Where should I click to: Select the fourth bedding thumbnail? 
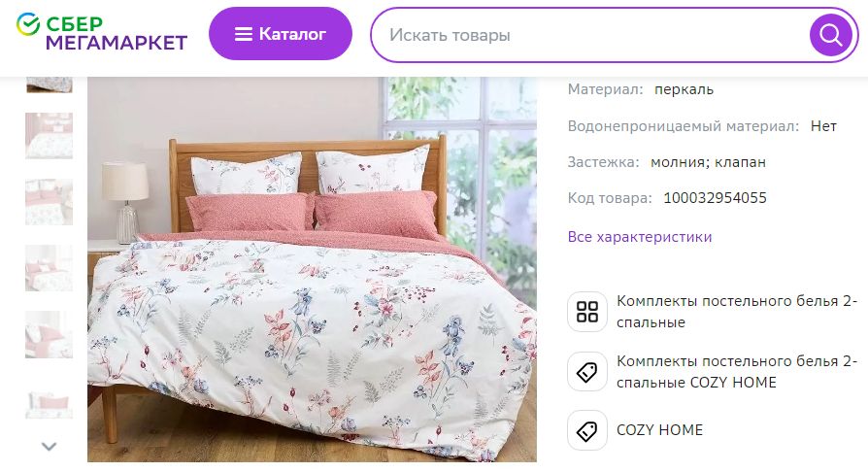49,268
